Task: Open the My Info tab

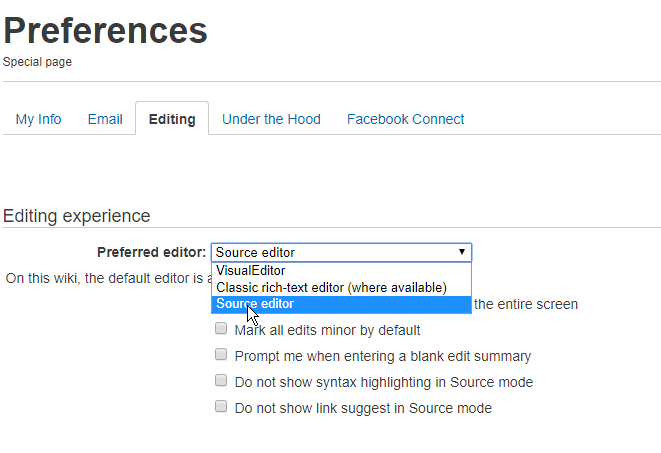Action: tap(38, 119)
